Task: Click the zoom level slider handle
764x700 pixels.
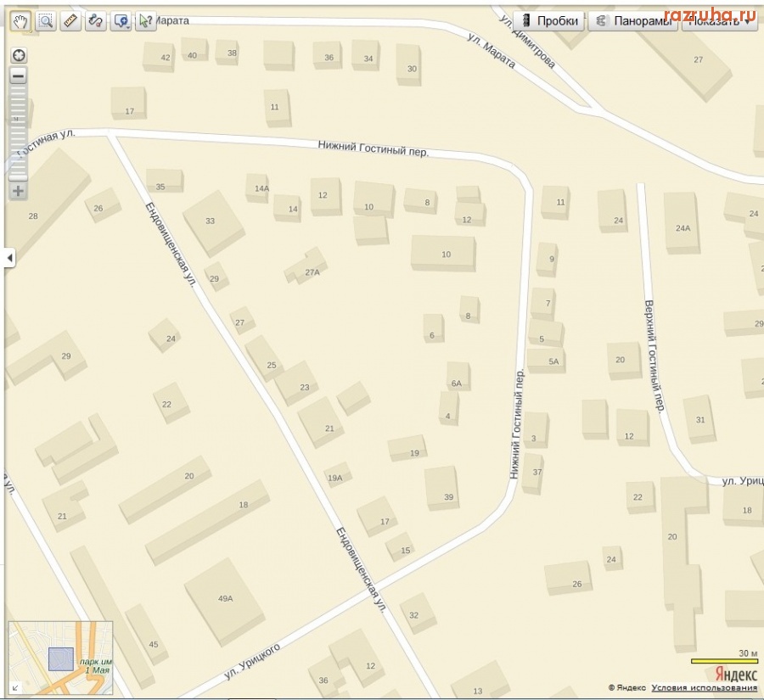Action: tap(18, 176)
